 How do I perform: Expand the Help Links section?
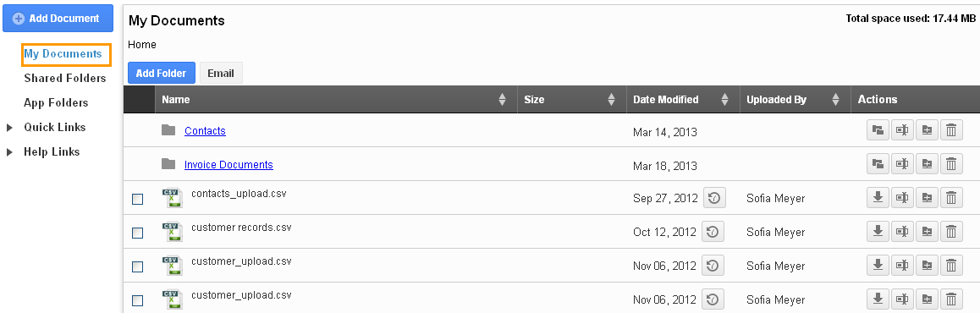point(9,151)
